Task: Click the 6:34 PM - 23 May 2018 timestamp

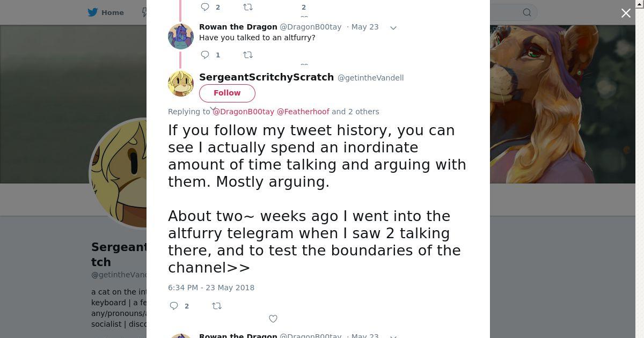Action: click(211, 288)
